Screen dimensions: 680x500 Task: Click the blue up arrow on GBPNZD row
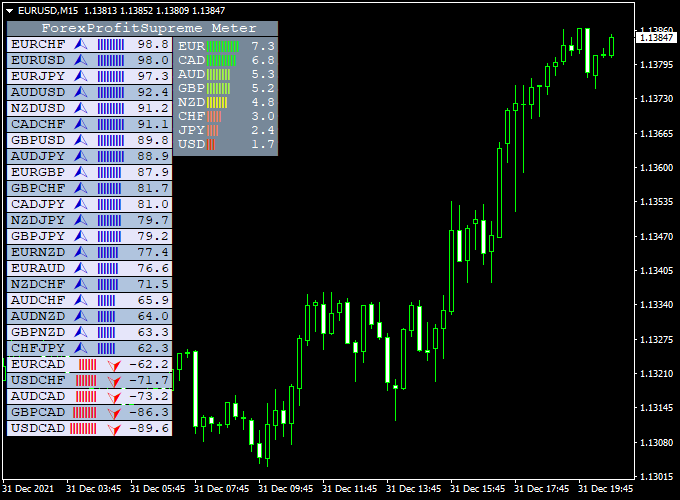click(x=81, y=332)
